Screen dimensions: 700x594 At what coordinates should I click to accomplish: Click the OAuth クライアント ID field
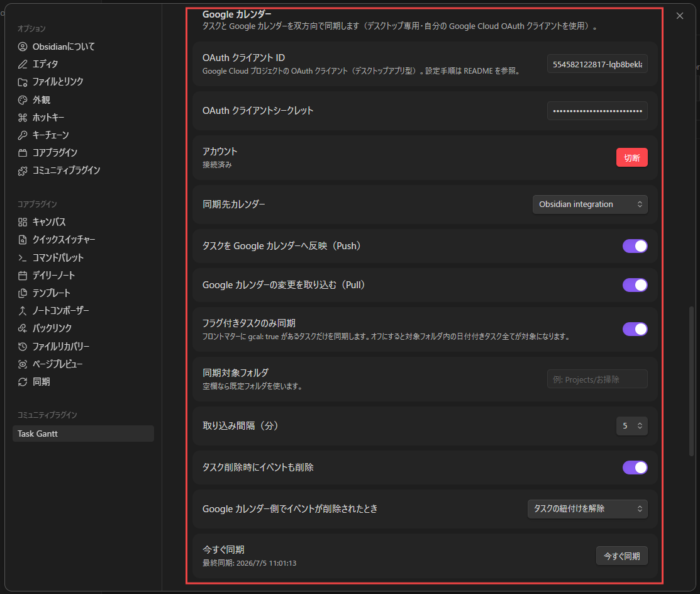597,64
